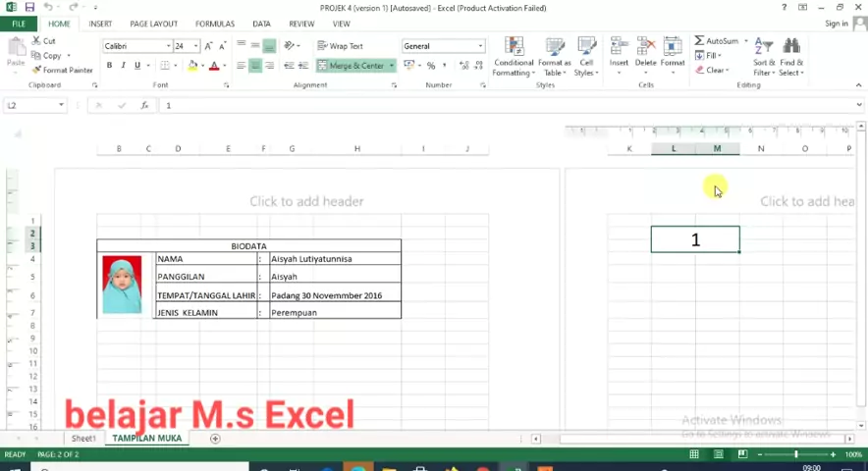Toggle bold formatting
Image resolution: width=868 pixels, height=471 pixels.
[109, 66]
